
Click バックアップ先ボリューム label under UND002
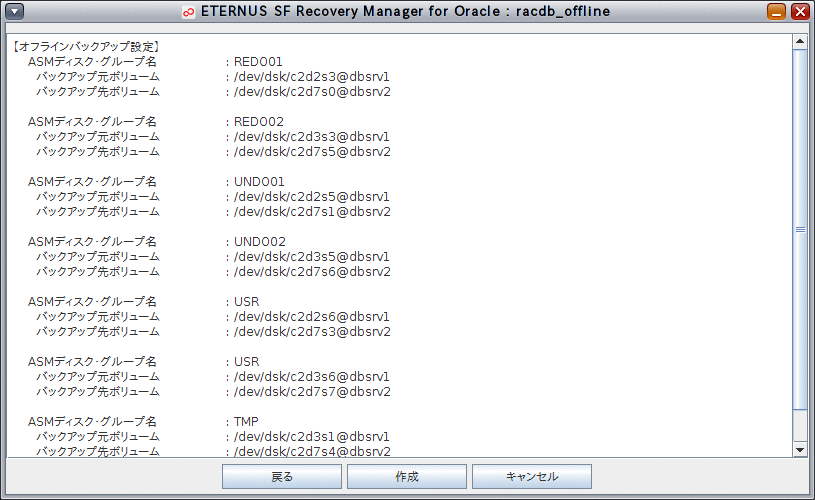pos(98,272)
